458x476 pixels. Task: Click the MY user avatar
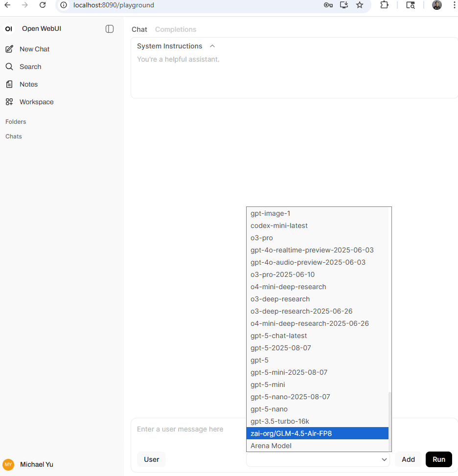pyautogui.click(x=8, y=464)
